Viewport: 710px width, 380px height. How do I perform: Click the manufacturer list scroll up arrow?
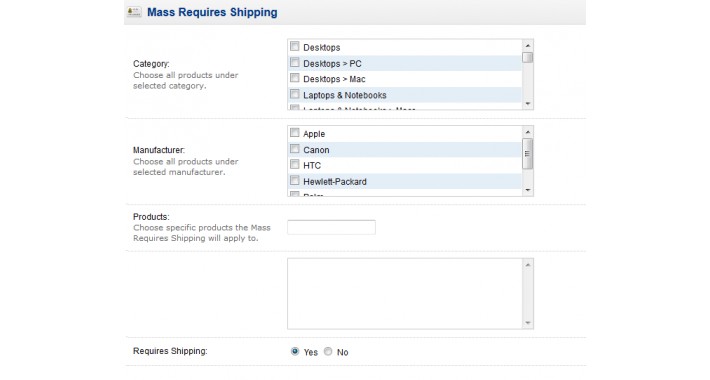pos(528,132)
